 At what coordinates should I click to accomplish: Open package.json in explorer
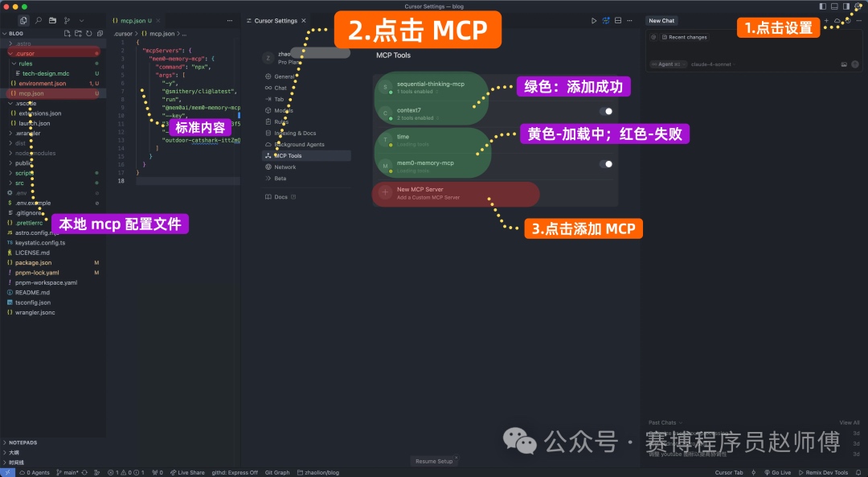(33, 262)
